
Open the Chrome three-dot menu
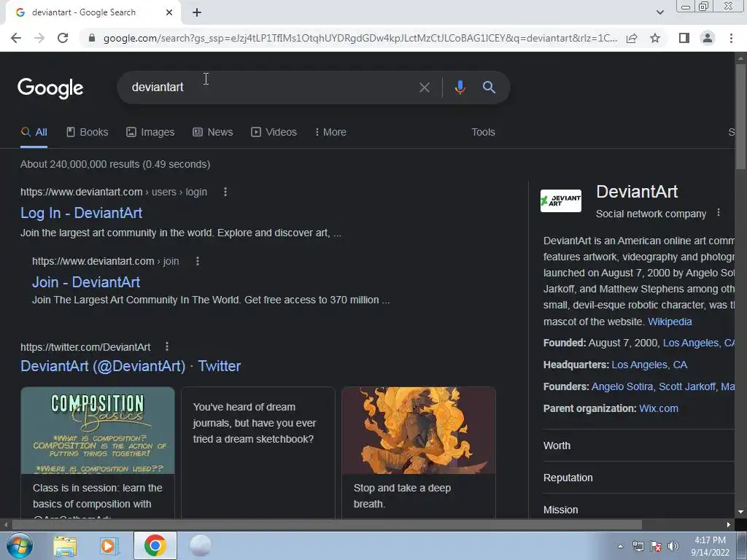[x=731, y=38]
